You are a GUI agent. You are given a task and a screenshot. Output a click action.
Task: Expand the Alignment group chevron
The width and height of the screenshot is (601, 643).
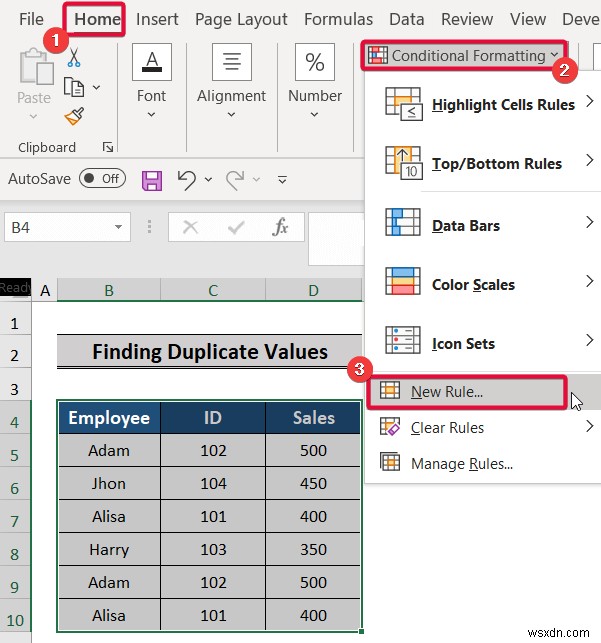pyautogui.click(x=231, y=115)
